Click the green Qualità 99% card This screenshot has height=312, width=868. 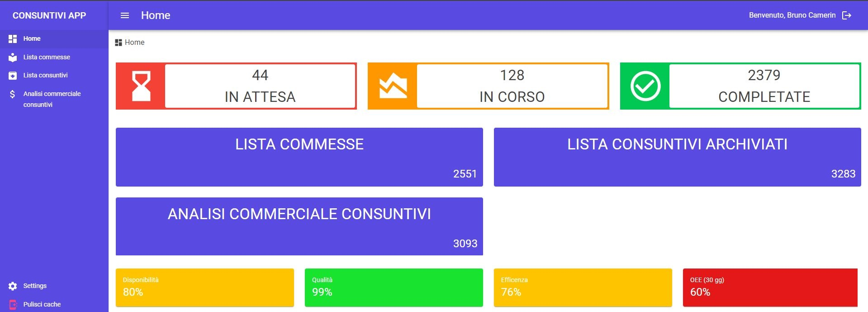pyautogui.click(x=394, y=288)
